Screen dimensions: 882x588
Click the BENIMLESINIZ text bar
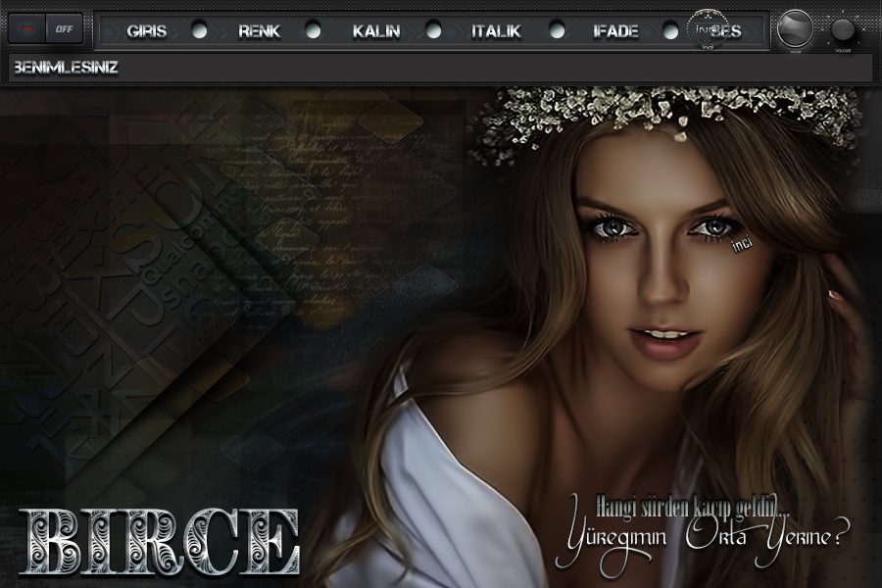click(441, 68)
